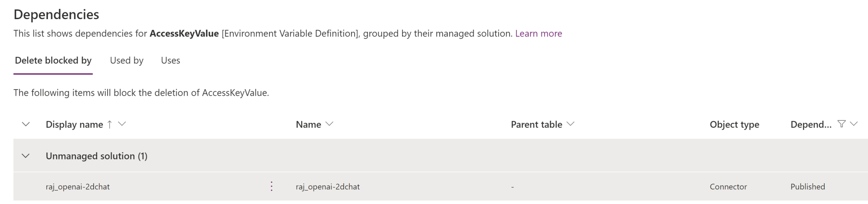This screenshot has height=204, width=868.
Task: Open more options for raj_openai-2dchat row
Action: 271,186
